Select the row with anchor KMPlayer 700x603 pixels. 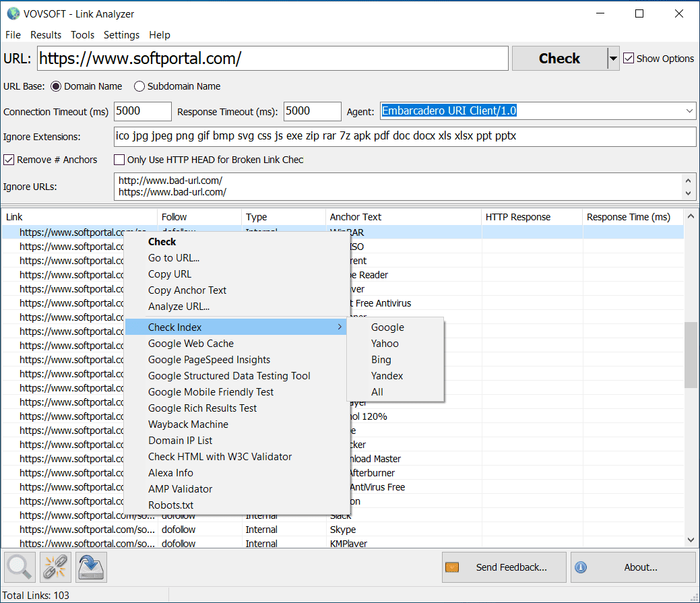pos(343,543)
